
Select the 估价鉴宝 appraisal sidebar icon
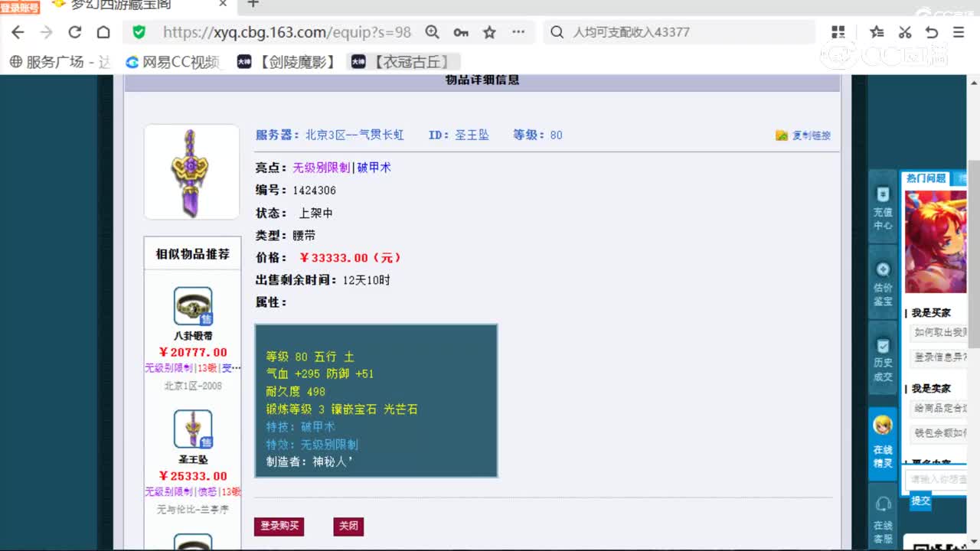(882, 282)
